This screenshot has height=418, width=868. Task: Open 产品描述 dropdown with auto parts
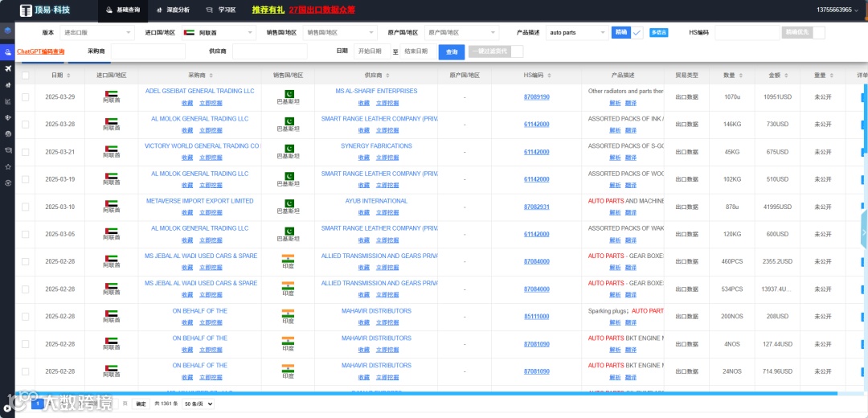point(577,33)
